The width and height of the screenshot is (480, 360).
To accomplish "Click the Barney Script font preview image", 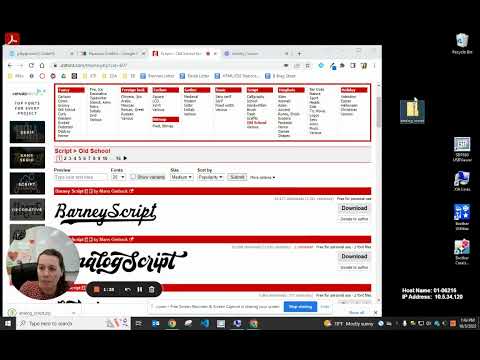I will pyautogui.click(x=106, y=214).
